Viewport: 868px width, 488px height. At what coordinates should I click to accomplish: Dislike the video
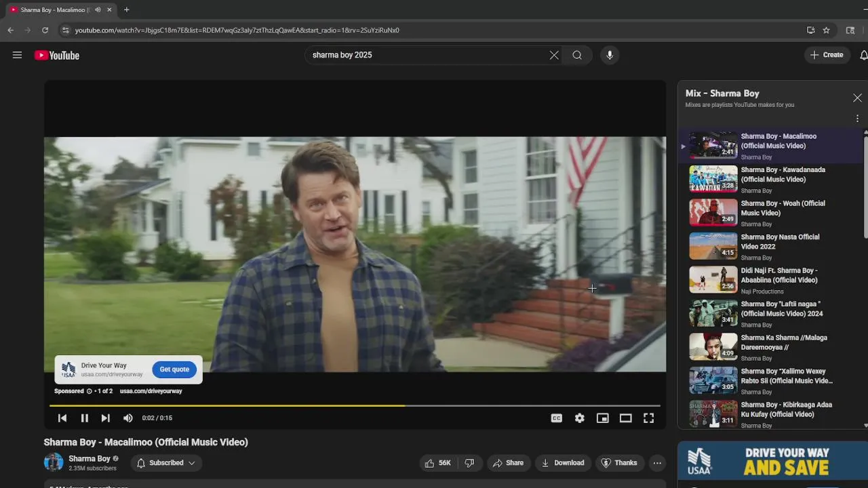click(x=469, y=463)
